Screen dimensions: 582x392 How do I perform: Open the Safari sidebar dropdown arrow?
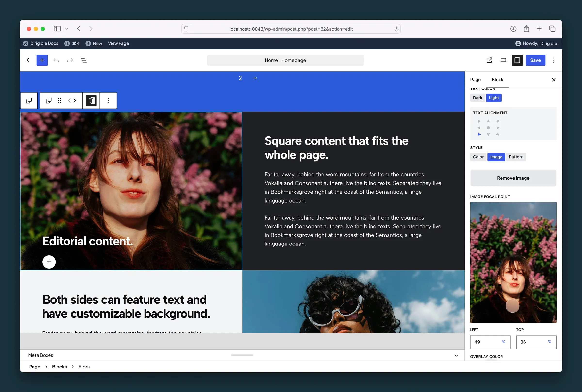[67, 29]
